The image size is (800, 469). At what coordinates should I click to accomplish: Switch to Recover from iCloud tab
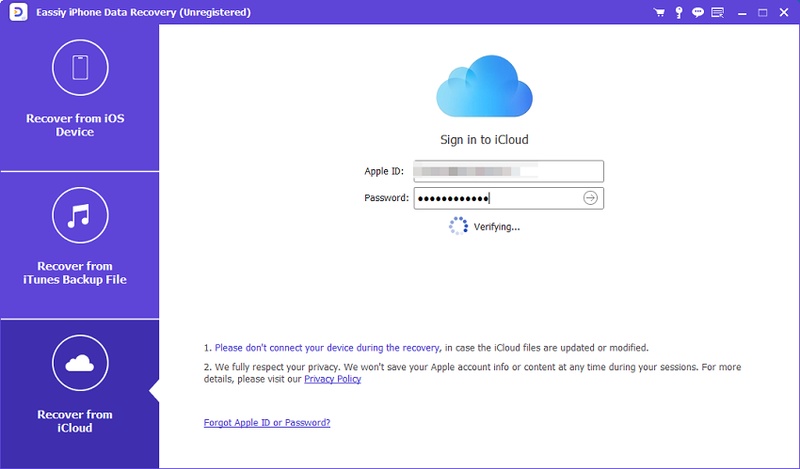tap(80, 394)
